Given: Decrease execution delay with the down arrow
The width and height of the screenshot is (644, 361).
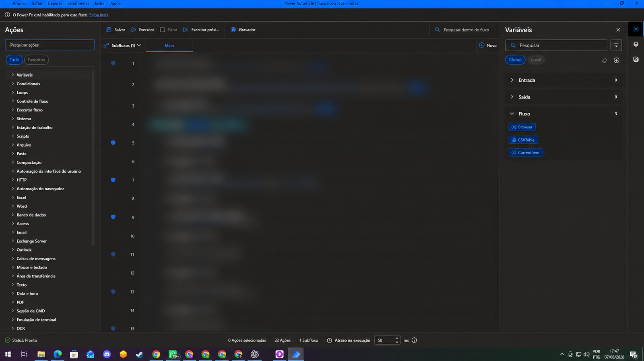Looking at the screenshot, I should (x=397, y=342).
